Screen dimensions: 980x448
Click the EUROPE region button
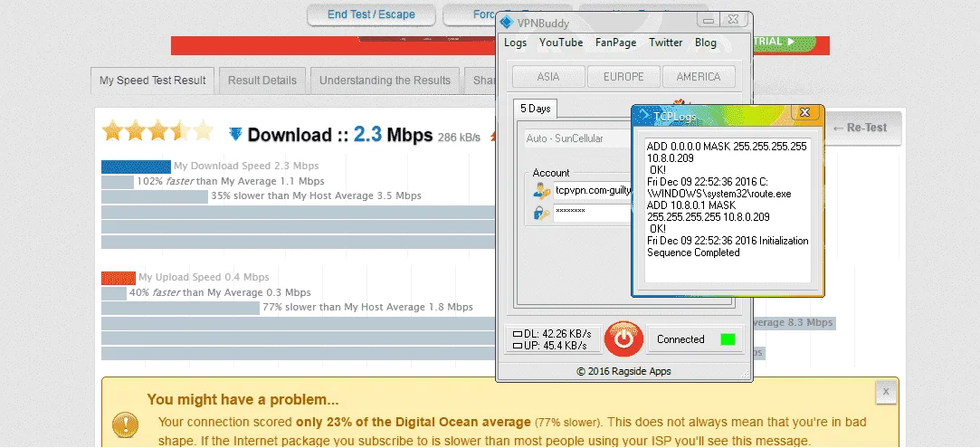click(623, 77)
